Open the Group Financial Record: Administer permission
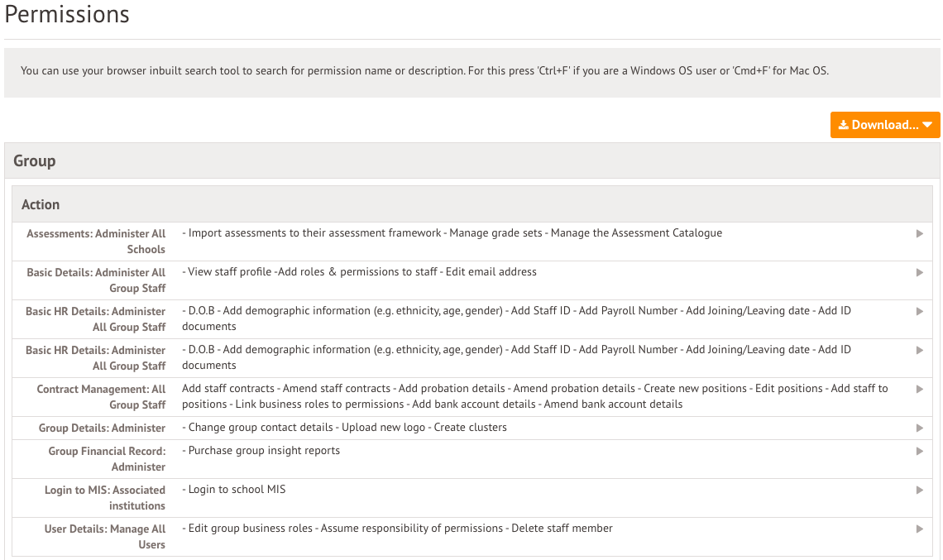The width and height of the screenshot is (943, 560). tap(107, 459)
